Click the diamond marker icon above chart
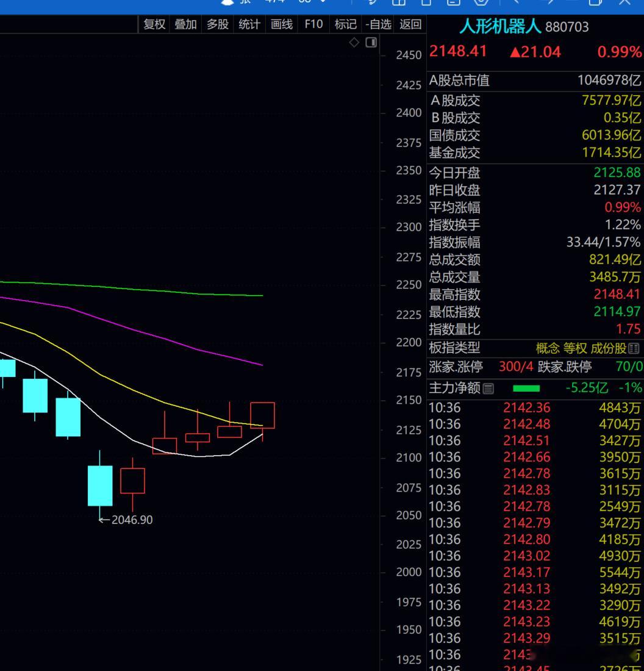This screenshot has height=671, width=644. point(354,42)
